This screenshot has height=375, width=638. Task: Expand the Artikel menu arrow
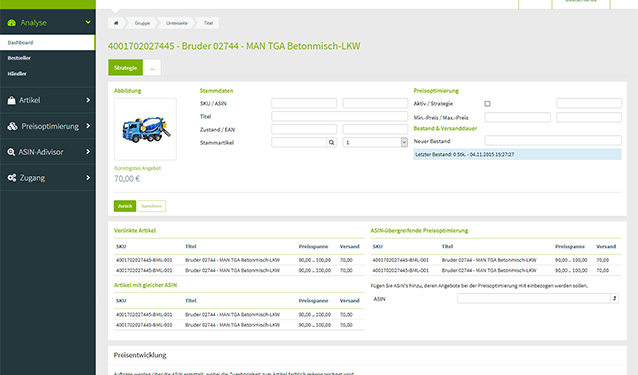(x=88, y=100)
